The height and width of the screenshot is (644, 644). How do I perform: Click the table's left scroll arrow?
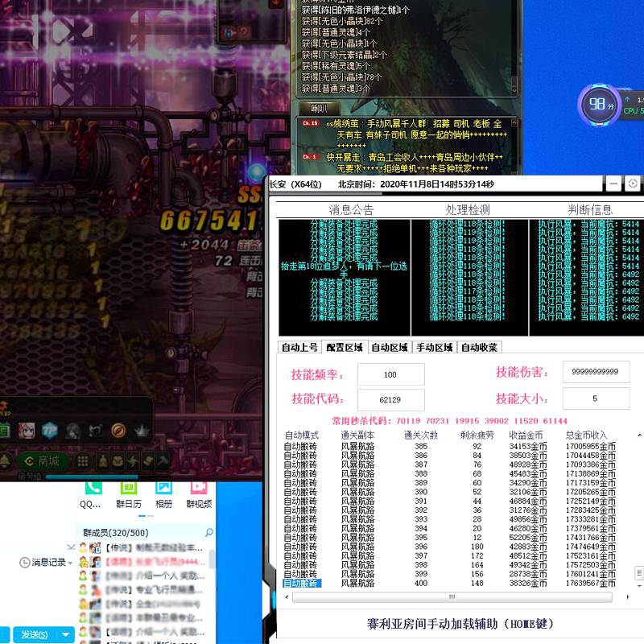coord(287,597)
